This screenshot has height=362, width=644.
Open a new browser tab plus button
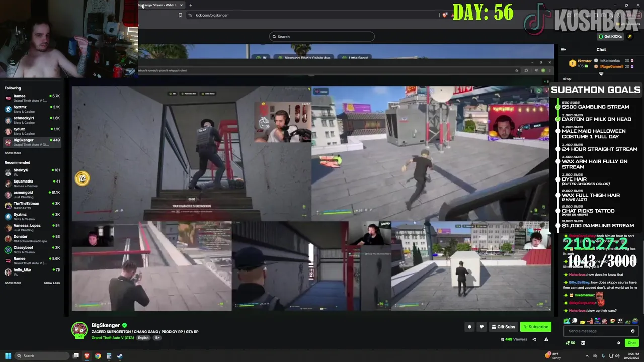point(190,5)
